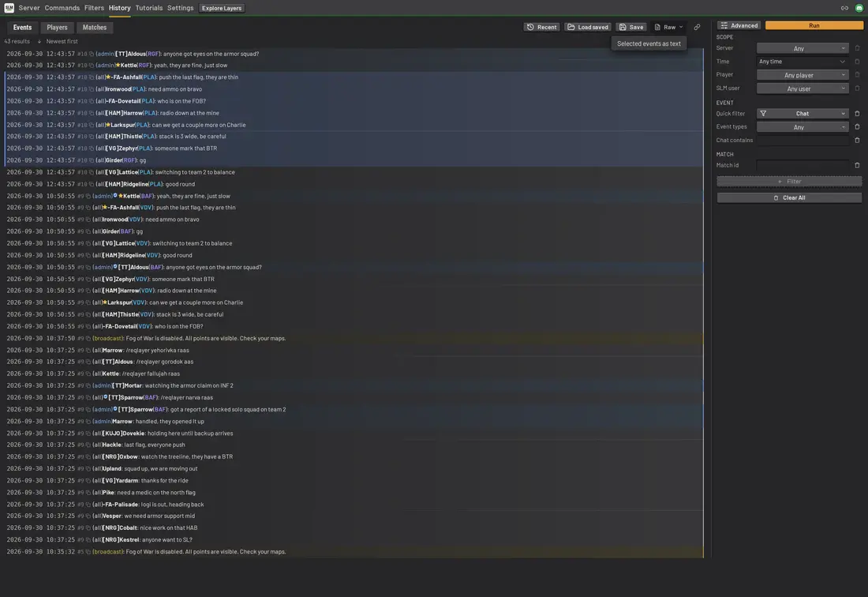Copy icon on Ridgeline(PLA) 'good round' row
The height and width of the screenshot is (597, 868).
tap(92, 184)
